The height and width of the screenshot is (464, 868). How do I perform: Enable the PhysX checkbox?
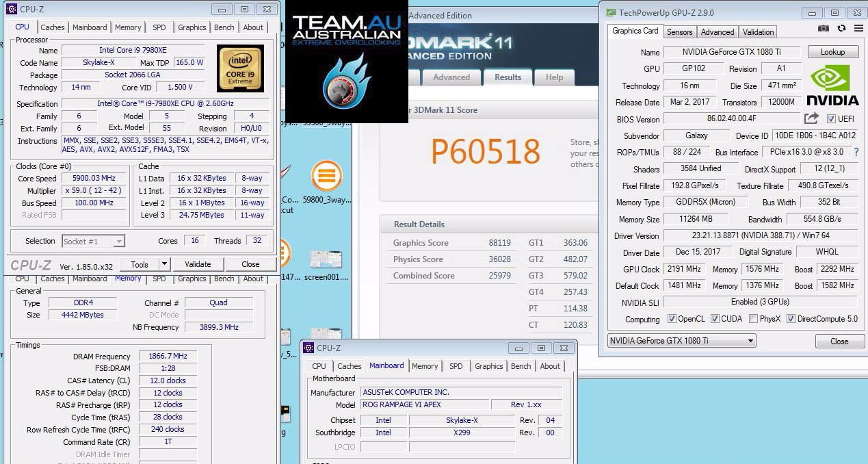(753, 319)
